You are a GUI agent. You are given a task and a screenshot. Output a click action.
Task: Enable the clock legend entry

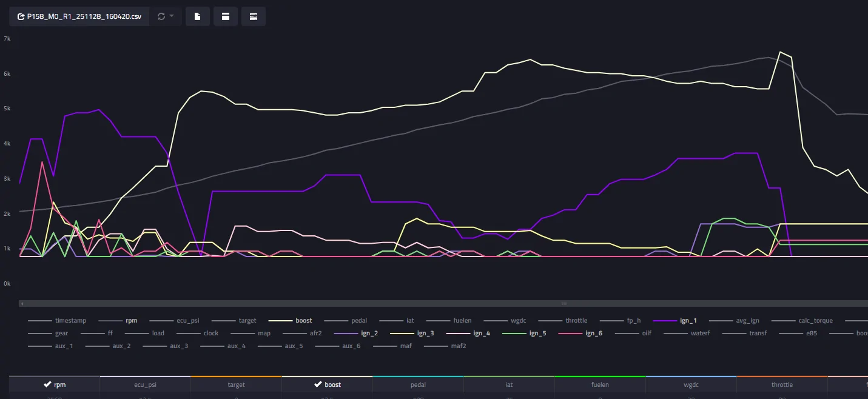click(197, 333)
